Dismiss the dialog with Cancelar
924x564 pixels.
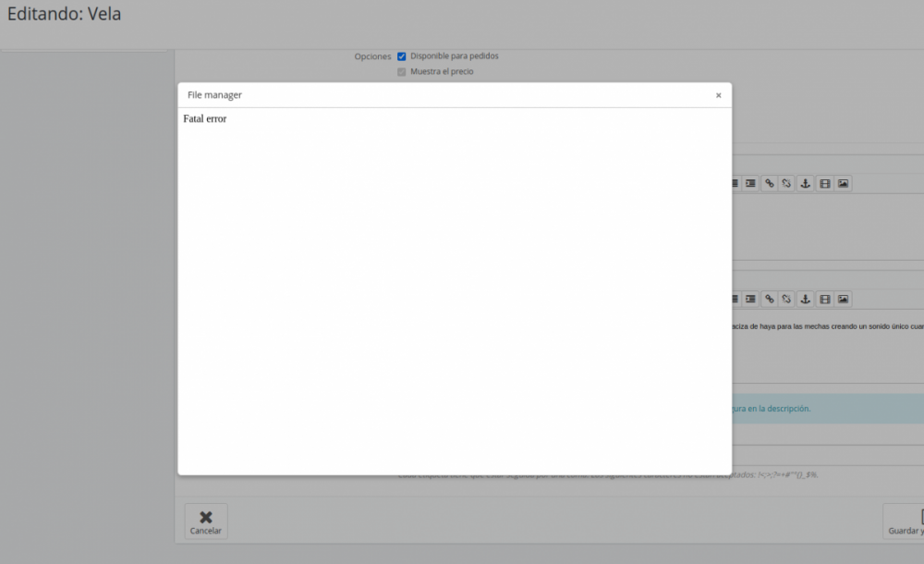[205, 521]
